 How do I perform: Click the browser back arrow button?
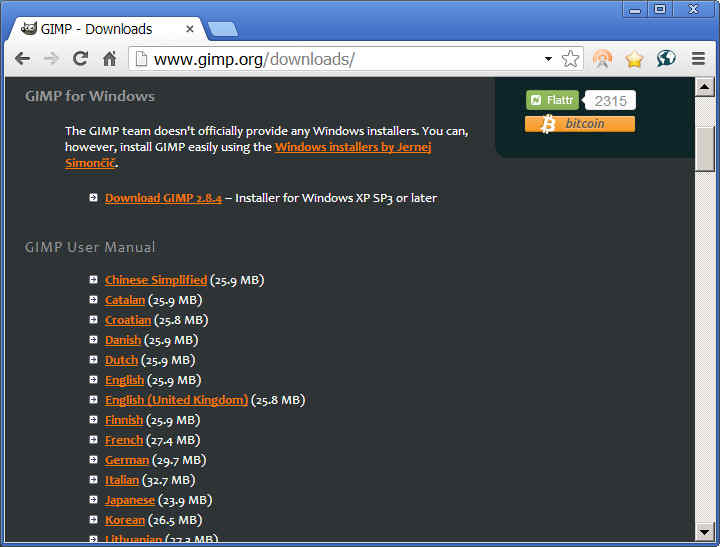[x=22, y=59]
